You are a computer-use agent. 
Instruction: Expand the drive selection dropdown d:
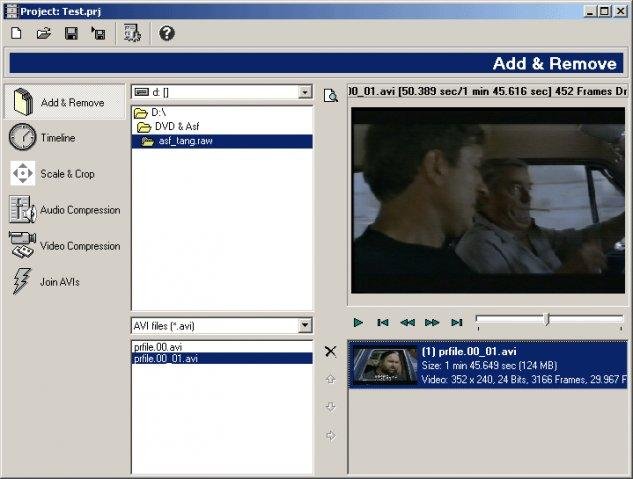click(x=305, y=92)
